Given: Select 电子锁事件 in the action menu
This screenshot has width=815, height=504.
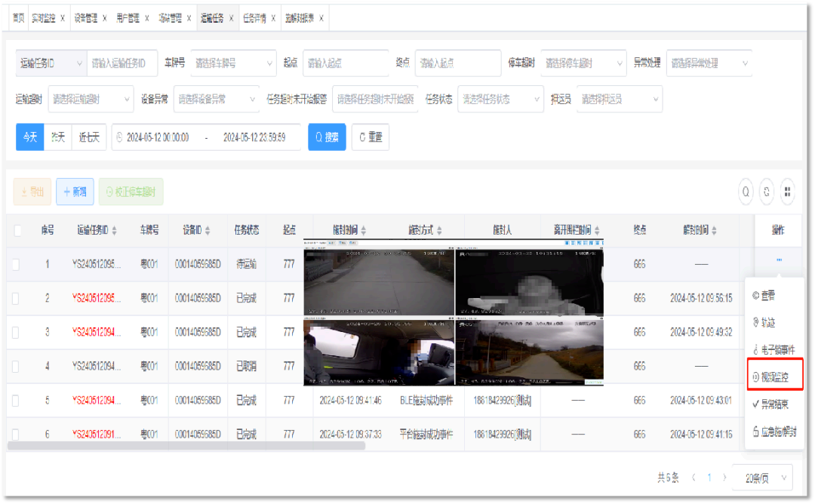Looking at the screenshot, I should coord(774,349).
